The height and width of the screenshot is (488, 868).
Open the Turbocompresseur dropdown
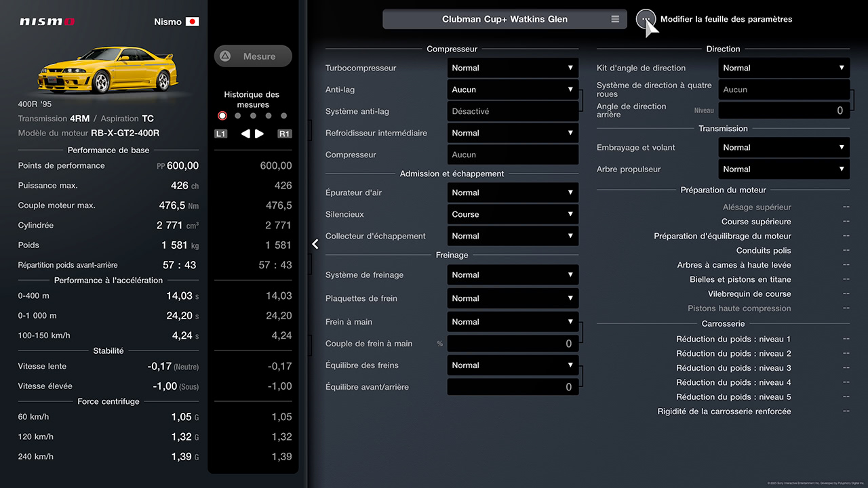tap(513, 68)
